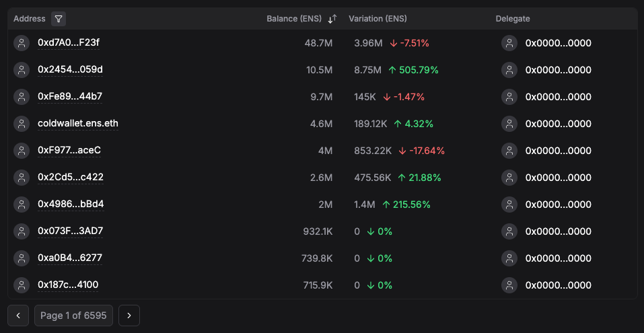Open the Address column filter icon
This screenshot has width=644, height=333.
pos(59,19)
